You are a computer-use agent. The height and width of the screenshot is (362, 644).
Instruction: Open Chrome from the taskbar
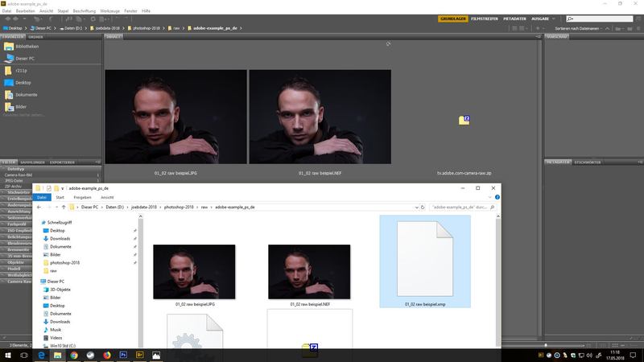pyautogui.click(x=73, y=354)
